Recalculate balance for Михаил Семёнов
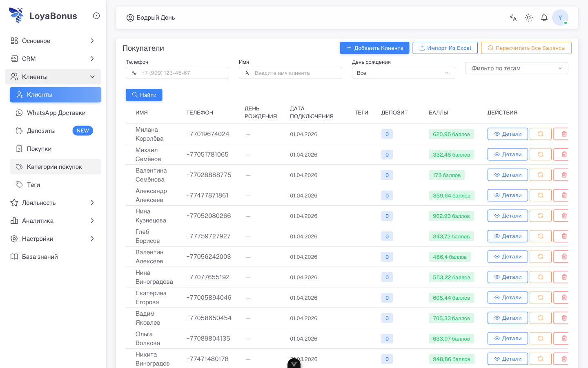The height and width of the screenshot is (368, 588). point(540,155)
